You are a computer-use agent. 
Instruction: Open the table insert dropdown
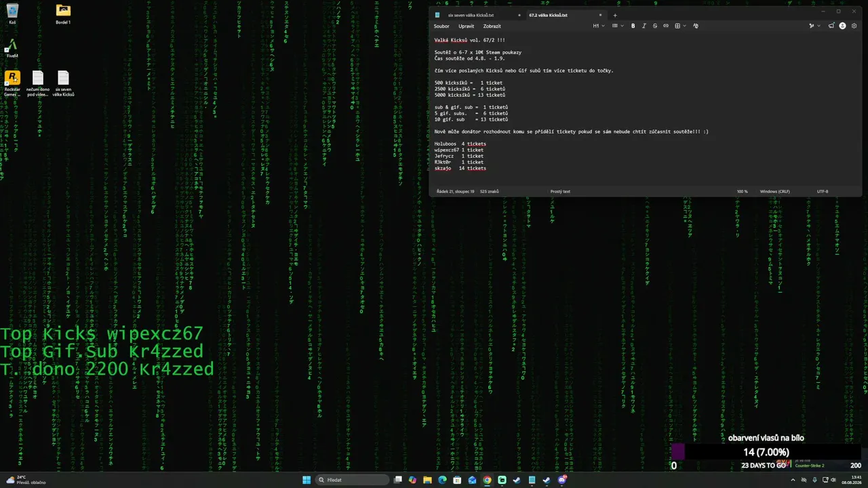pos(680,26)
